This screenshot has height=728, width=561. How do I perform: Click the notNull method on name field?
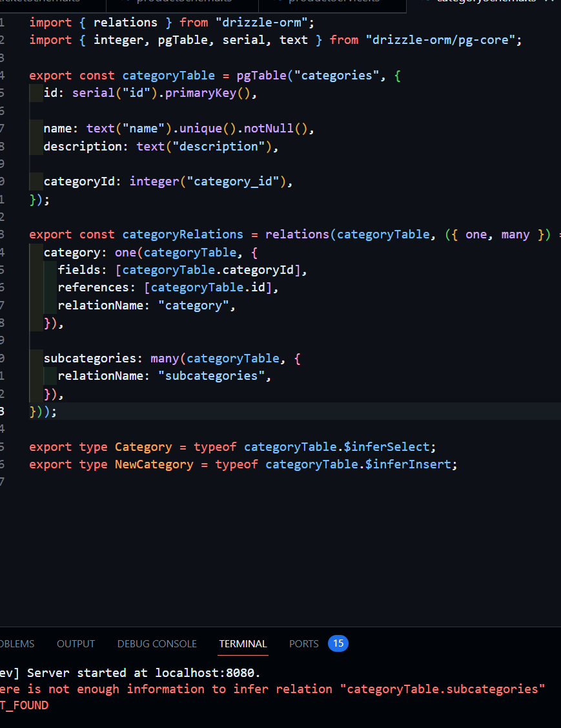[269, 129]
